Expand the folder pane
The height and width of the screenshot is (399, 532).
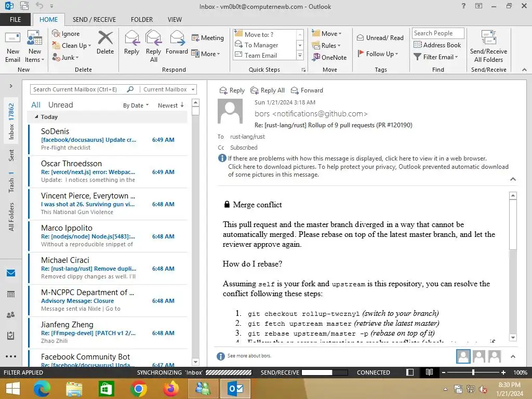pos(11,86)
